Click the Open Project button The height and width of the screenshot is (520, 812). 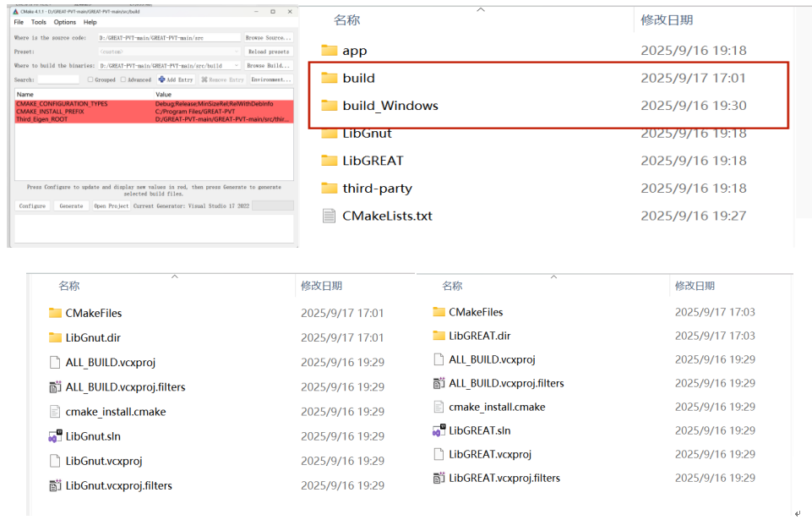click(x=111, y=205)
